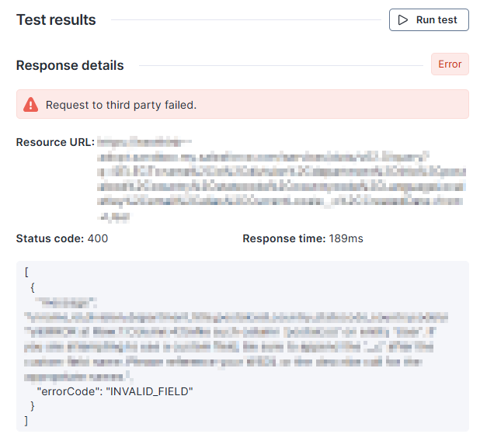480x448 pixels.
Task: Click the Resource URL label
Action: [54, 142]
